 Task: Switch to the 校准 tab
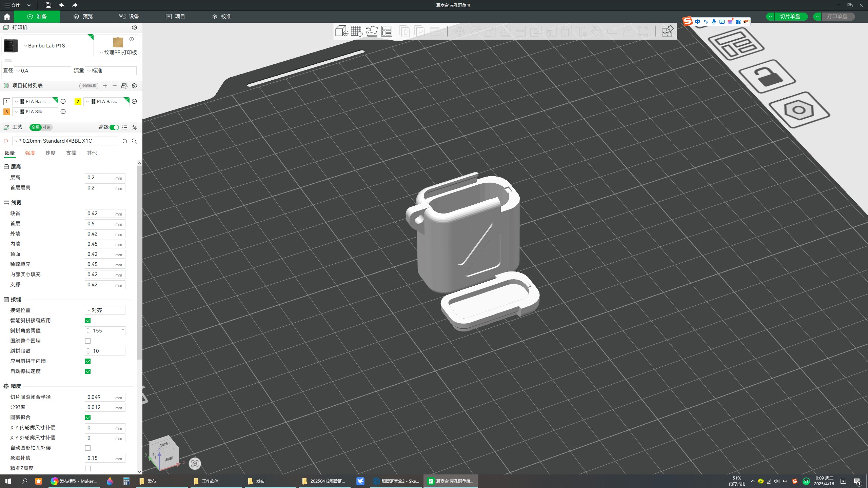pos(221,17)
